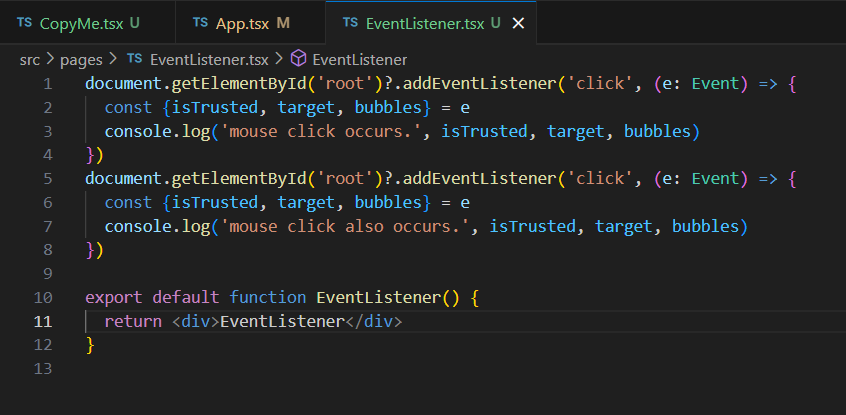Click the chevron after EventListener.tsx in breadcrumb
Image resolution: width=846 pixels, height=415 pixels.
click(279, 59)
